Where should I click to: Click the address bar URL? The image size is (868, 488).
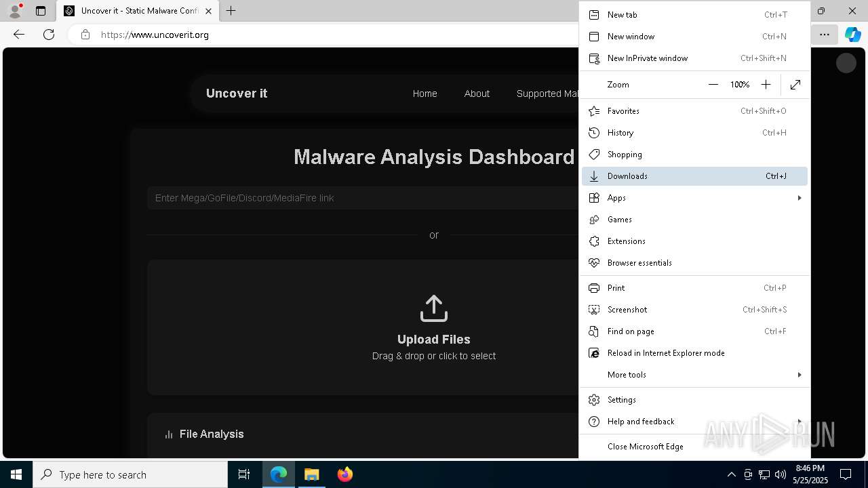pyautogui.click(x=155, y=35)
